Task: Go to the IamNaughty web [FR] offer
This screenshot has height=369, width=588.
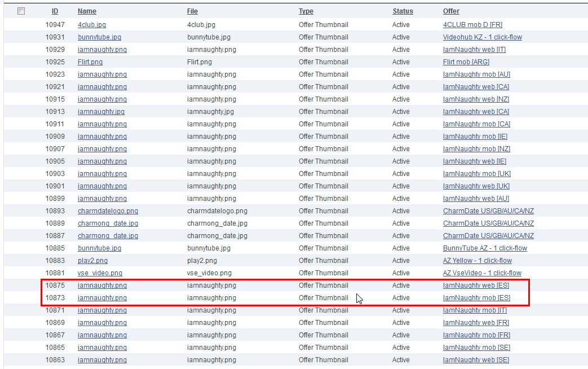Action: 476,323
